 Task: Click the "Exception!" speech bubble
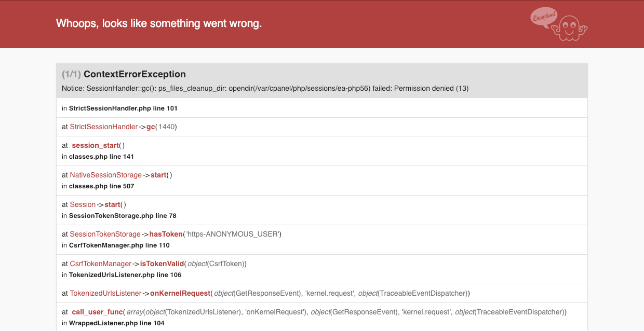[544, 17]
